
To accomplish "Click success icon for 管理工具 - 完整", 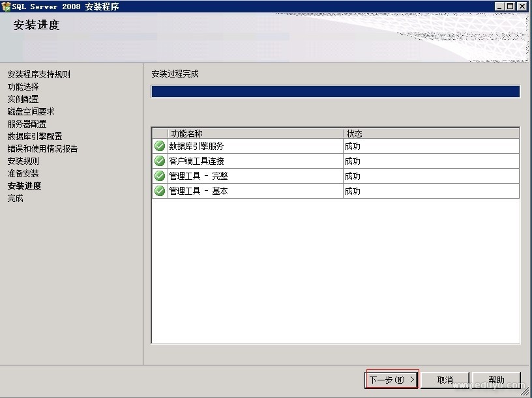I will (x=159, y=176).
